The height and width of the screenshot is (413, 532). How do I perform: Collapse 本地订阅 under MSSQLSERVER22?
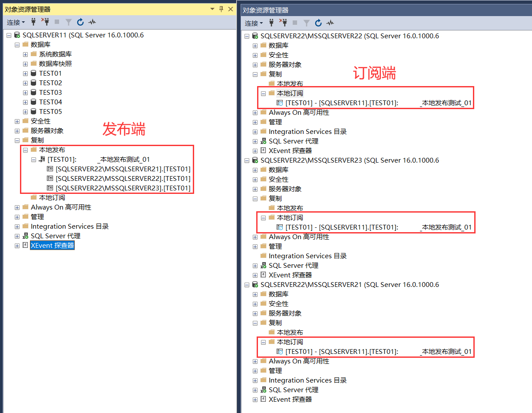(263, 93)
